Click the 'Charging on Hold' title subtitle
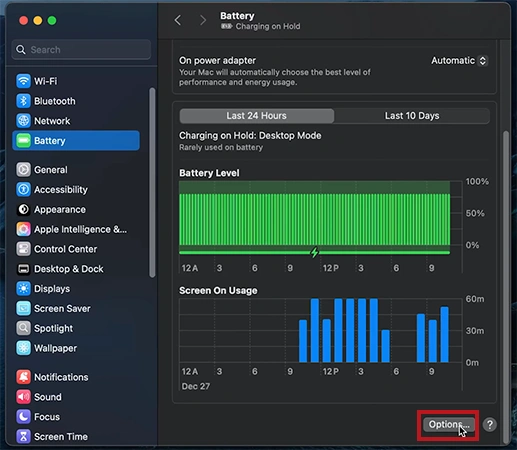This screenshot has height=450, width=517. coord(268,26)
